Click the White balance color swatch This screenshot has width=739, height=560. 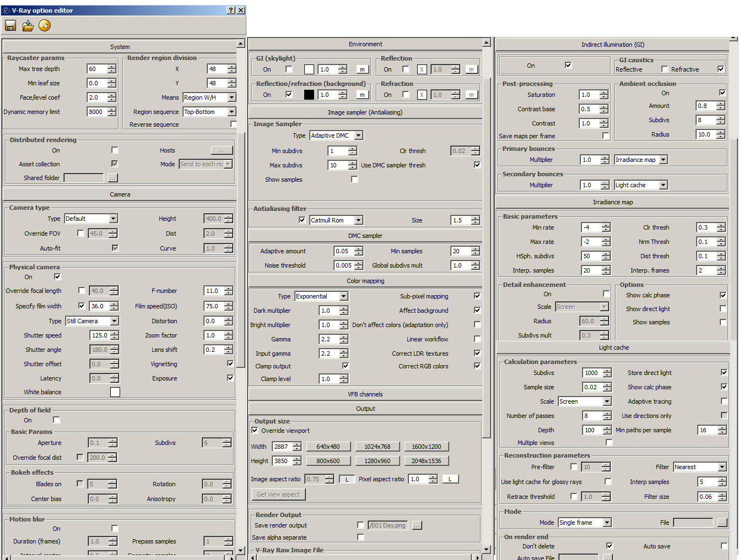tap(115, 392)
